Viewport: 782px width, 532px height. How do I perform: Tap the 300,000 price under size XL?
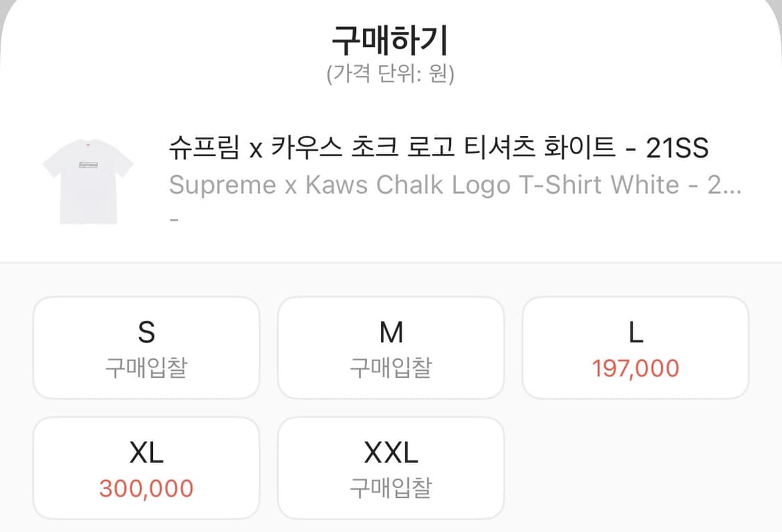pos(146,488)
